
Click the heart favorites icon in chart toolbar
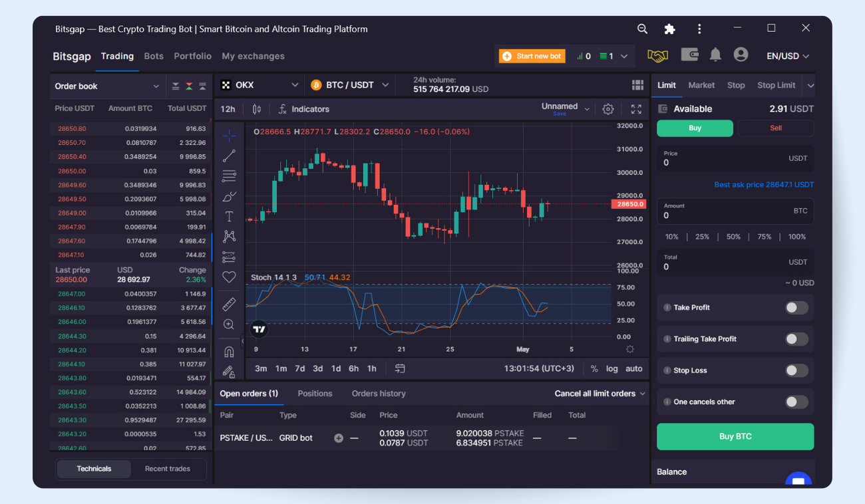coord(229,277)
